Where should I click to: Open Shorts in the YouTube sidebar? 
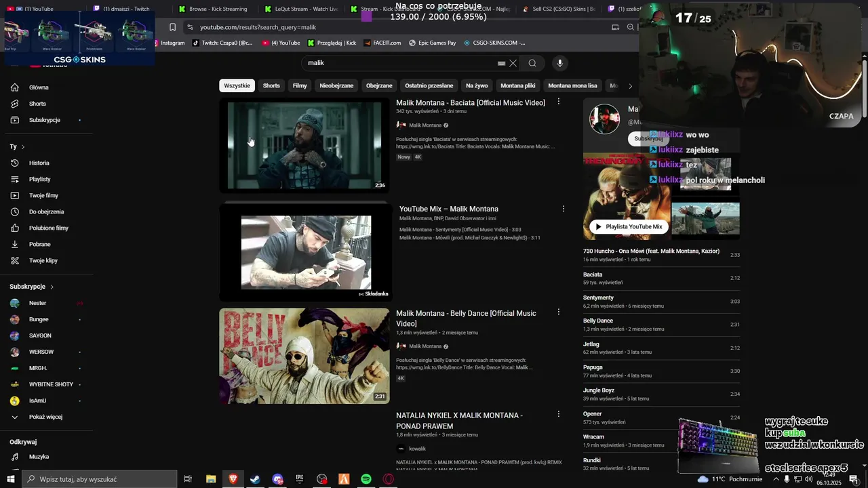click(37, 104)
